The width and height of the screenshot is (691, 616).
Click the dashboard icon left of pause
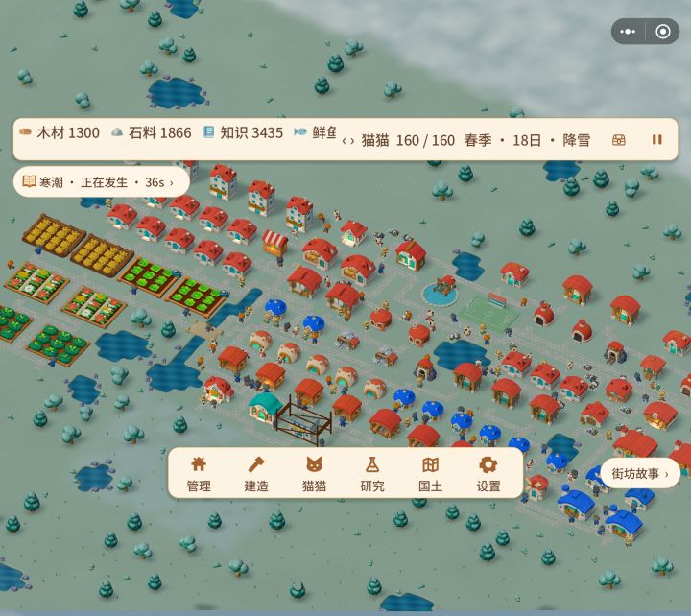619,140
